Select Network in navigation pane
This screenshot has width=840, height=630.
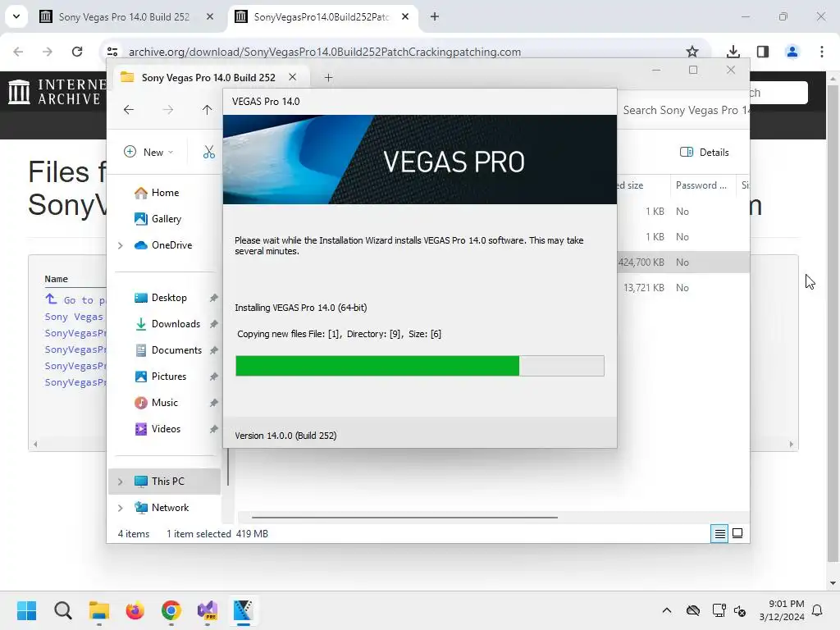162,507
